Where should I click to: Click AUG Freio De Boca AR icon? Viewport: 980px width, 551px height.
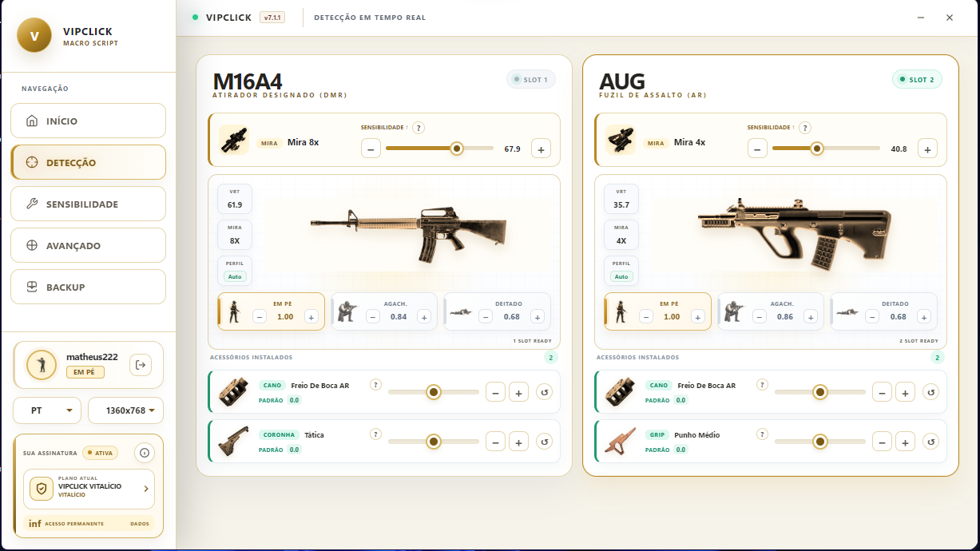621,392
